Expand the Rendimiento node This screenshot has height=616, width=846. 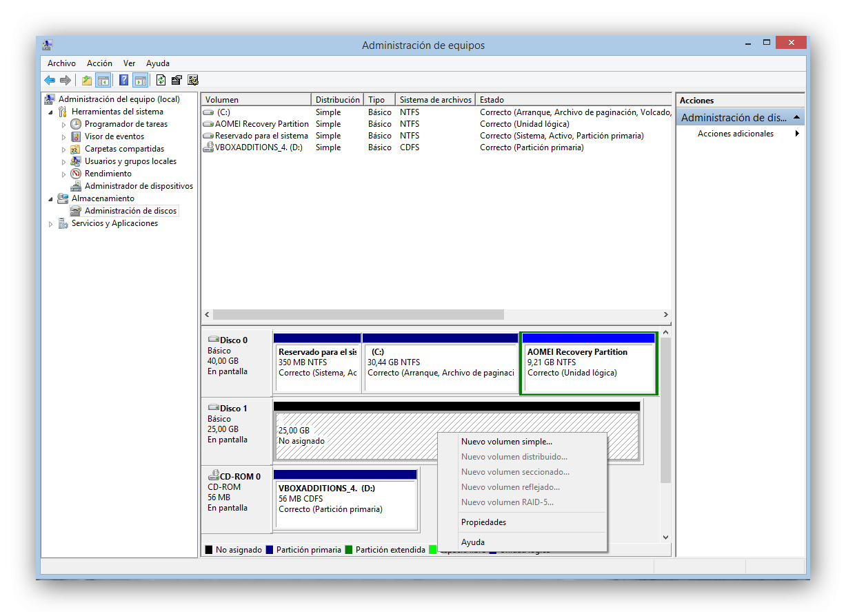tap(63, 174)
